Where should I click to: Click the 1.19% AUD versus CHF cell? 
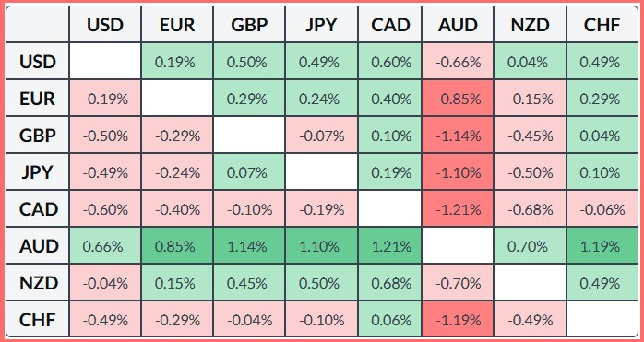(x=602, y=246)
